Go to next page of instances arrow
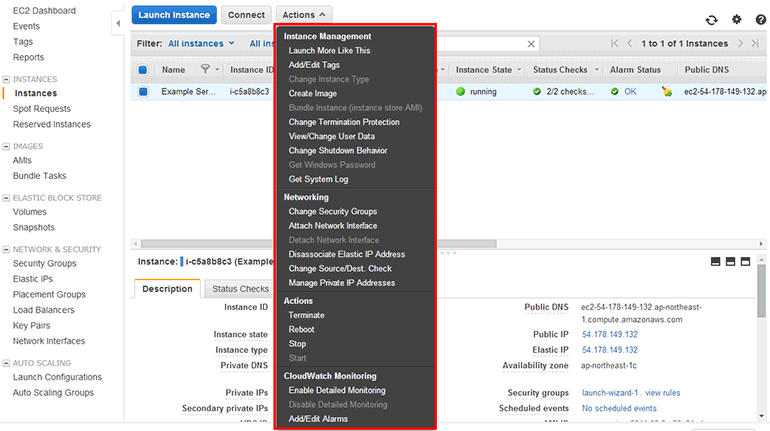 pyautogui.click(x=740, y=44)
